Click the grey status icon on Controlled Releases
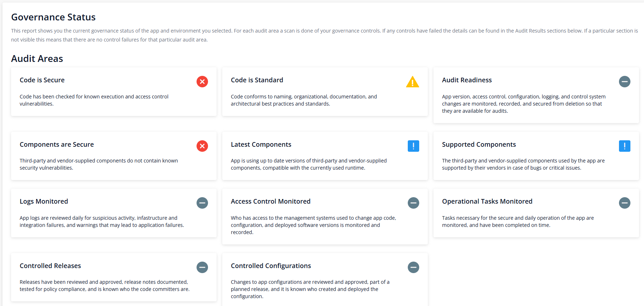 click(202, 267)
